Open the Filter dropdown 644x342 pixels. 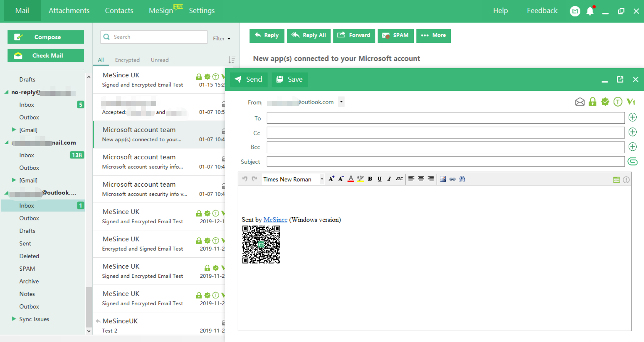coord(222,39)
